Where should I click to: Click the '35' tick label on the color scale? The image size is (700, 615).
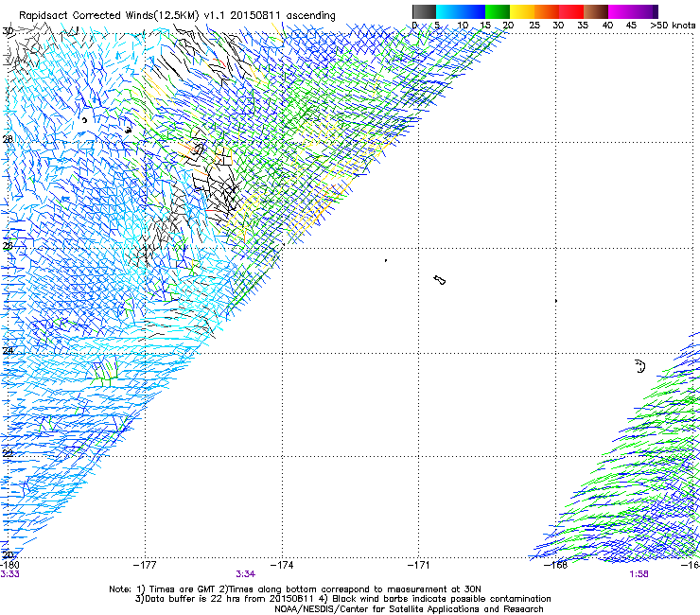tap(583, 26)
